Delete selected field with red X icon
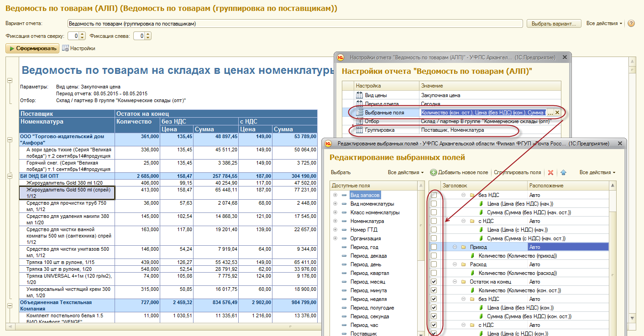Screen dimensions: 644x336 coord(550,172)
